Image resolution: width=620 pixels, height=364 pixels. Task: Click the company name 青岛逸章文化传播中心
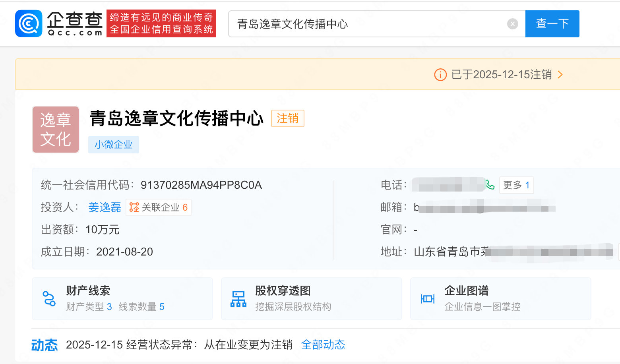click(176, 118)
